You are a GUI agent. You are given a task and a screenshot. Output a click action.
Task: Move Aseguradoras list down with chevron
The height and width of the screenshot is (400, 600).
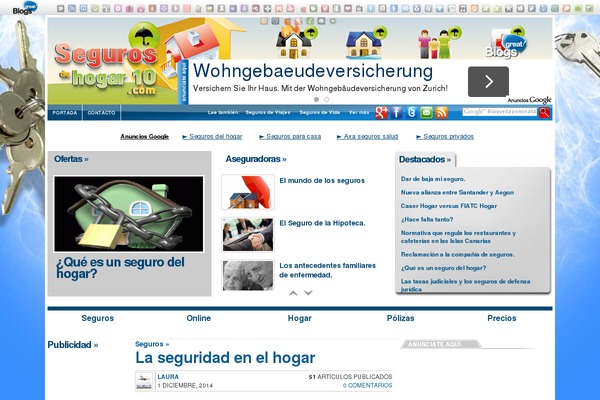pyautogui.click(x=308, y=293)
